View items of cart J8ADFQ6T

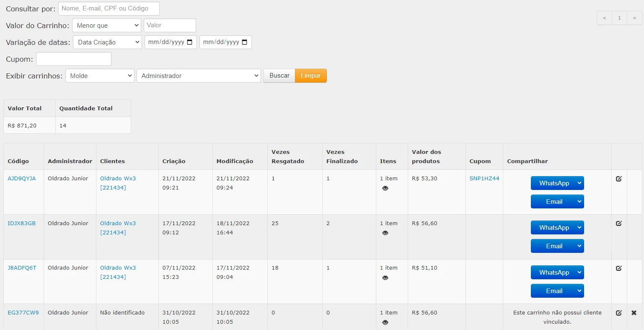coord(385,278)
